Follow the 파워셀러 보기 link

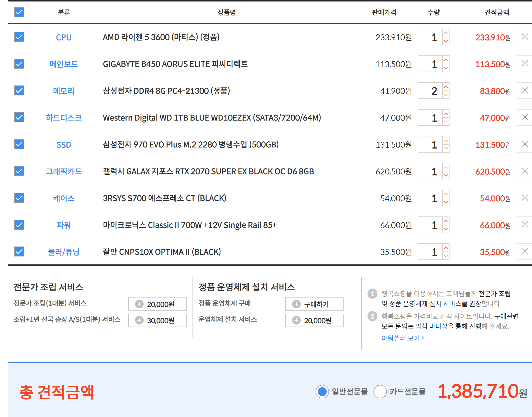[403, 338]
